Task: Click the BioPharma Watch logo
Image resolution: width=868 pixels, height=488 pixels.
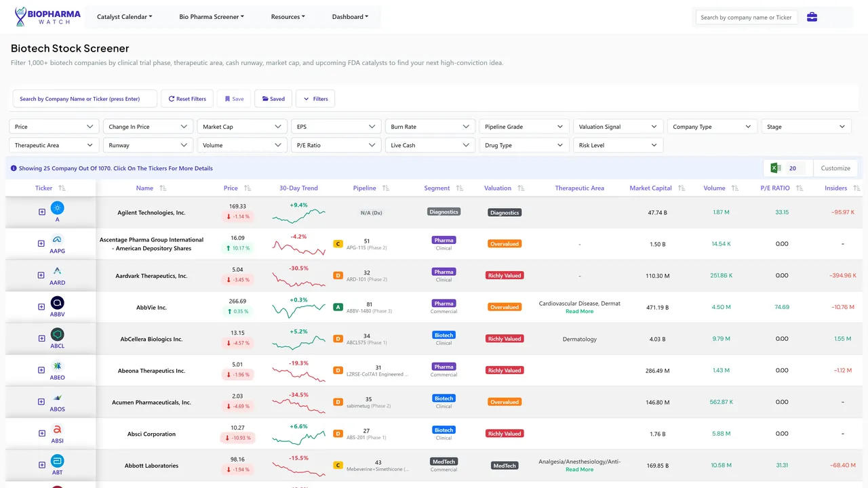Action: point(47,17)
